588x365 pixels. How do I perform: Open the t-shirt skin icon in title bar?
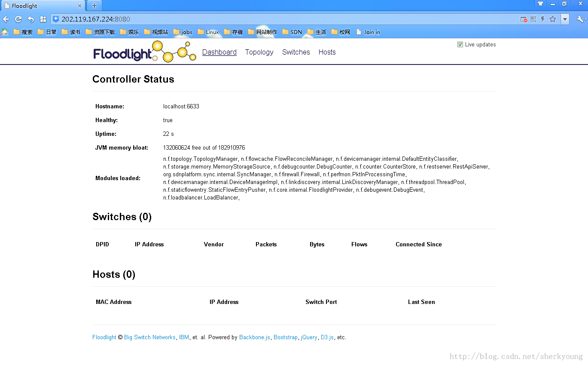point(540,3)
